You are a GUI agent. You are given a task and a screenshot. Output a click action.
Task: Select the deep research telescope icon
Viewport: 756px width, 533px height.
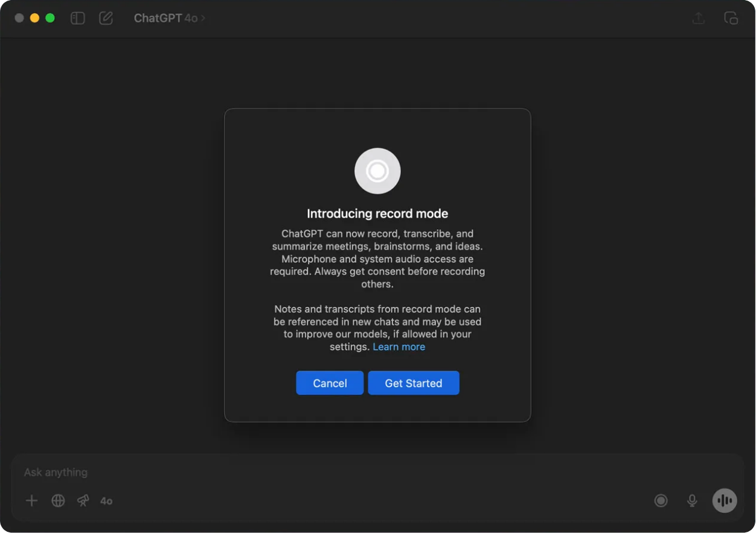(83, 500)
